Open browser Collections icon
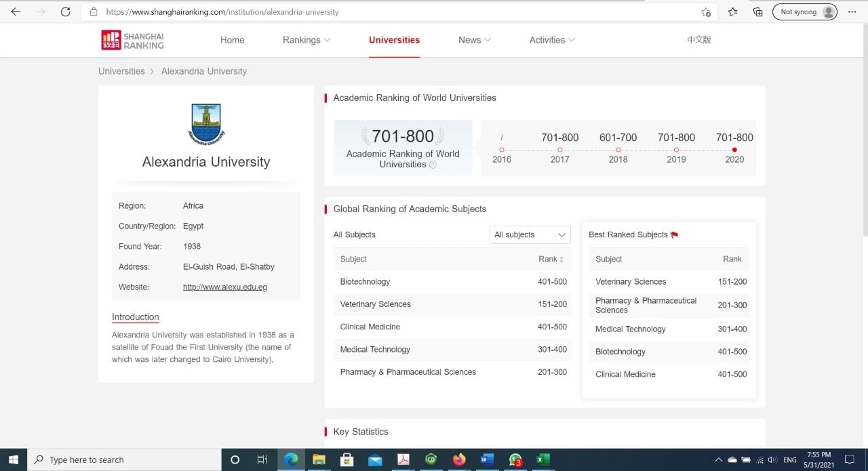Image resolution: width=868 pixels, height=471 pixels. (x=758, y=12)
